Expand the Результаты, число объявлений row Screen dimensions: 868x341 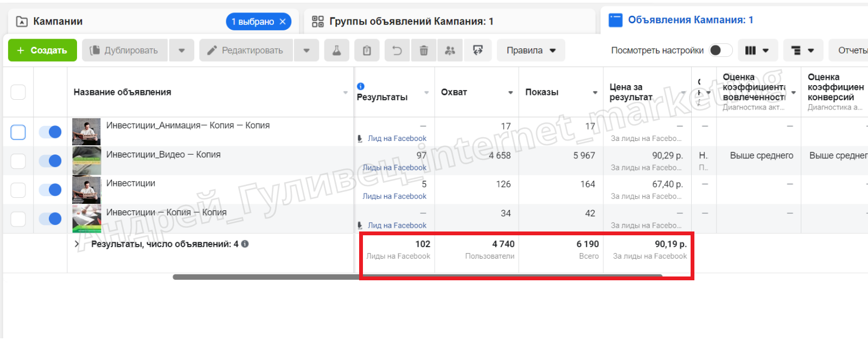pyautogui.click(x=76, y=244)
